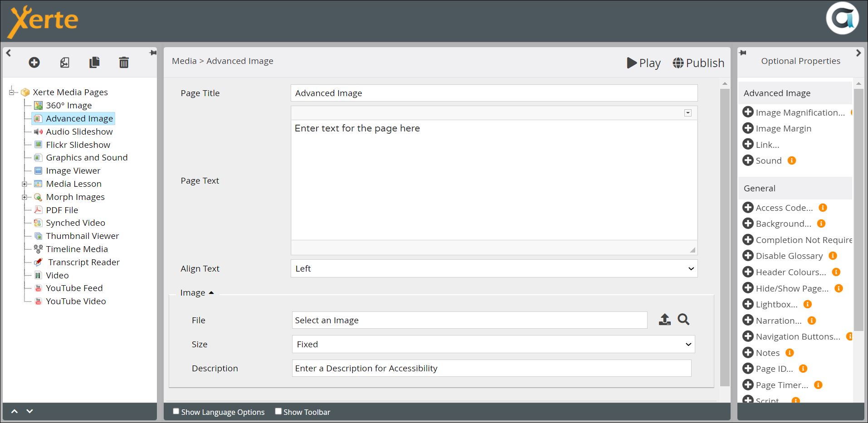Enable Show Language Options checkbox
This screenshot has height=423, width=868.
coord(176,411)
